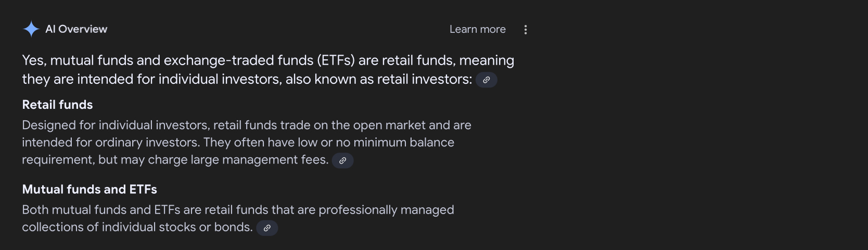Screen dimensions: 868x250
Task: Click the 'AI Overview' title label
Action: tap(76, 29)
